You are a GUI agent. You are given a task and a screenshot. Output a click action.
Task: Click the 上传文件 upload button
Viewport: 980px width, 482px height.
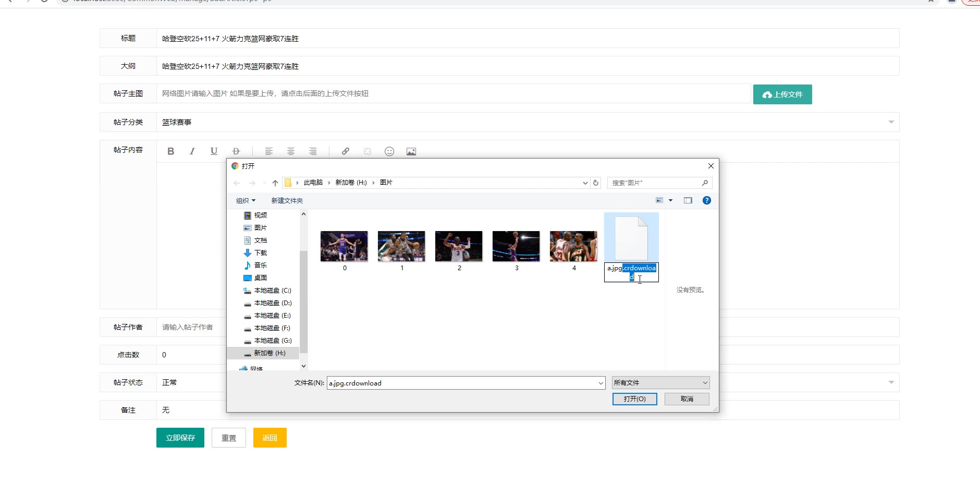782,94
